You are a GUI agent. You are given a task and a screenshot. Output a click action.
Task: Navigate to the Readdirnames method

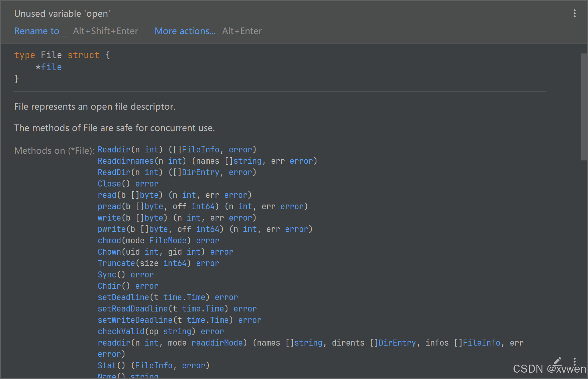pyautogui.click(x=125, y=161)
